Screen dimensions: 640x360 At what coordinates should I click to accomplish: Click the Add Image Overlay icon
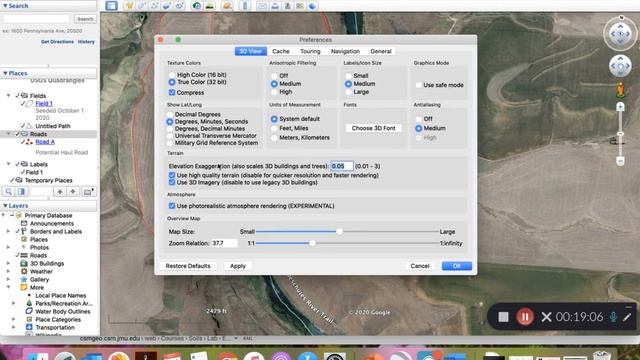167,6
